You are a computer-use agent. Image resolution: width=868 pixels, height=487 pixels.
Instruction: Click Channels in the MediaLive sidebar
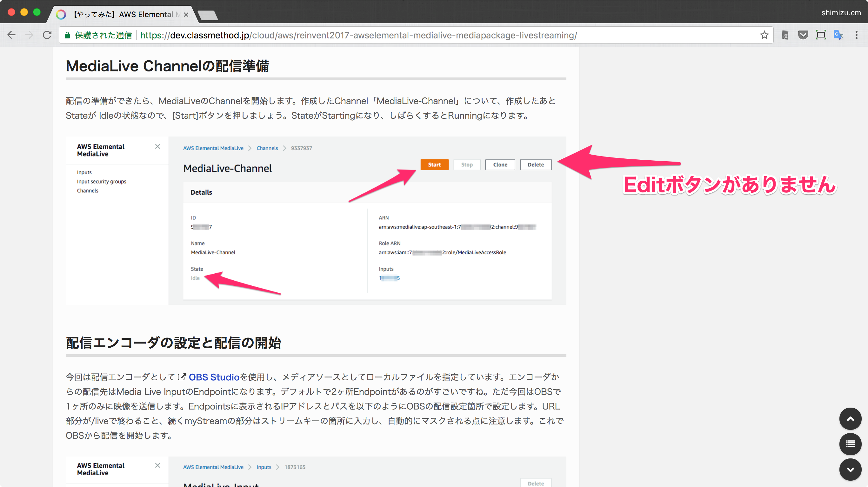88,190
